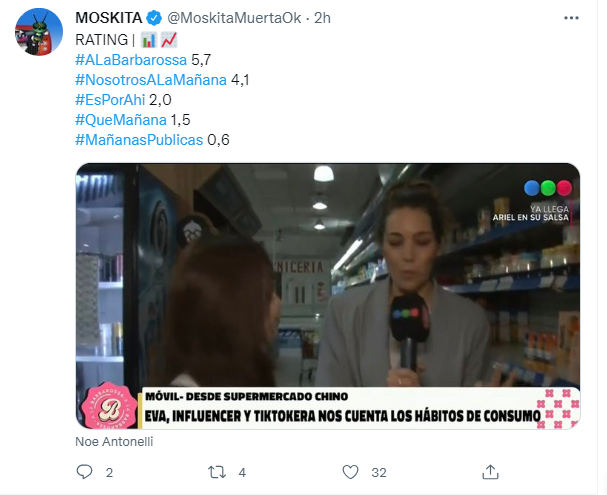
Task: Open the share upload icon
Action: click(490, 472)
